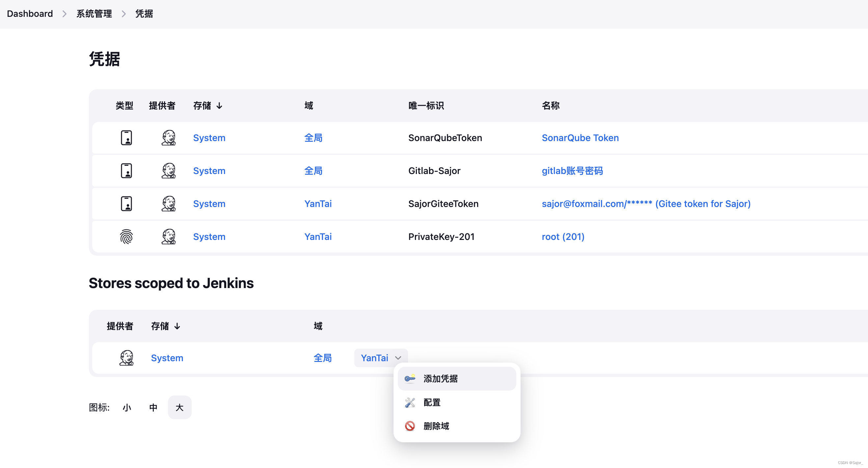Choose 删除域 from the context menu
The height and width of the screenshot is (468, 868).
(436, 426)
